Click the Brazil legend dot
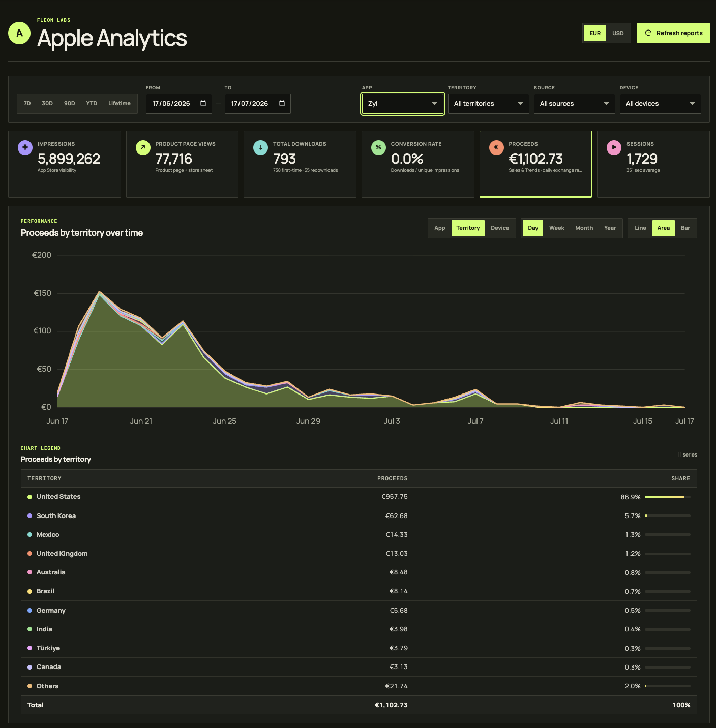 30,591
